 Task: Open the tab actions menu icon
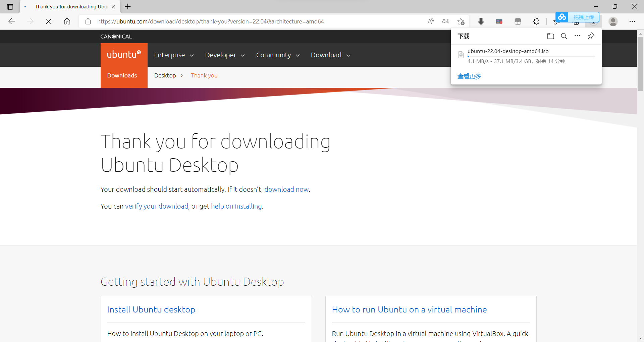(10, 6)
